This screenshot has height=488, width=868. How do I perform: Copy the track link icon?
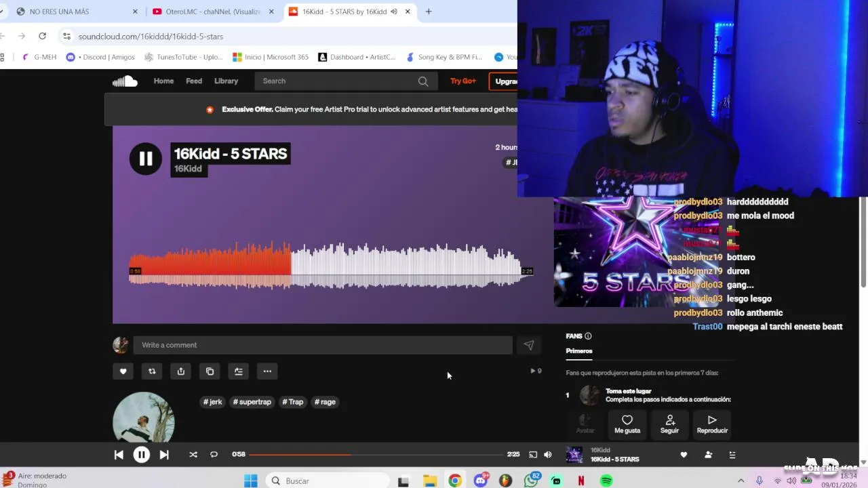(x=210, y=371)
